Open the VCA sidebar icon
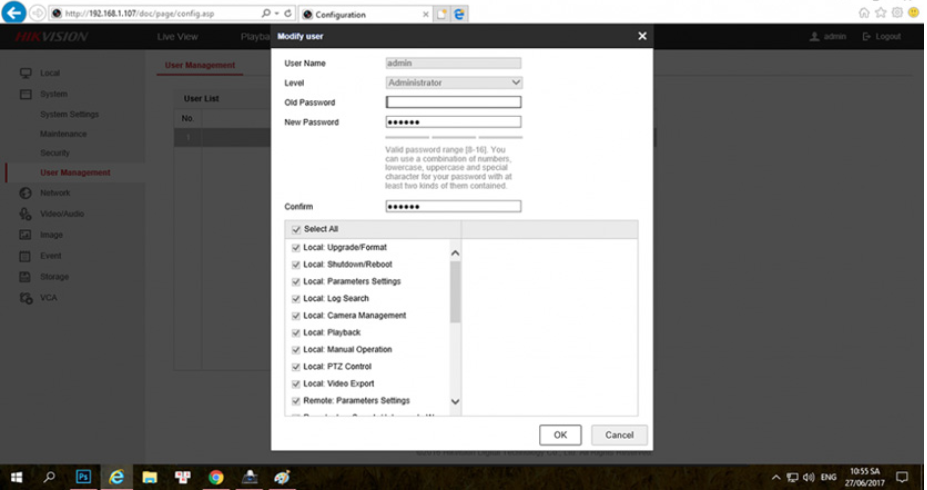Image resolution: width=927 pixels, height=490 pixels. point(25,298)
